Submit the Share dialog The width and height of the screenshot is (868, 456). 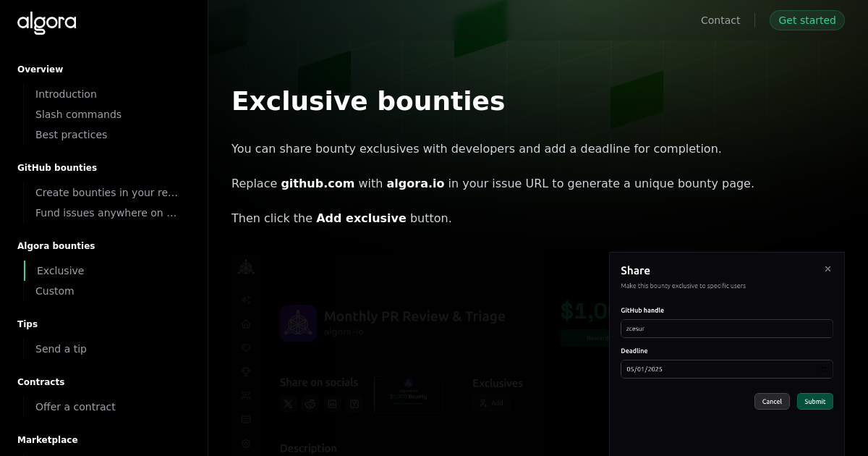point(814,401)
